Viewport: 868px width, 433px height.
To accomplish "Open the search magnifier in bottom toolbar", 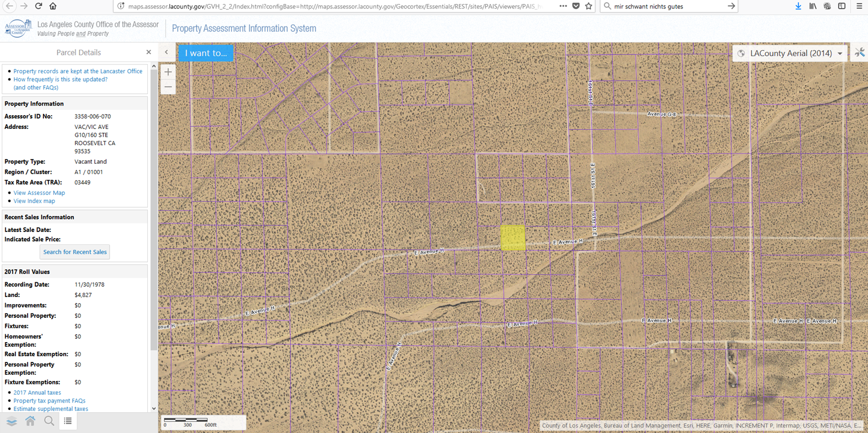I will (49, 421).
